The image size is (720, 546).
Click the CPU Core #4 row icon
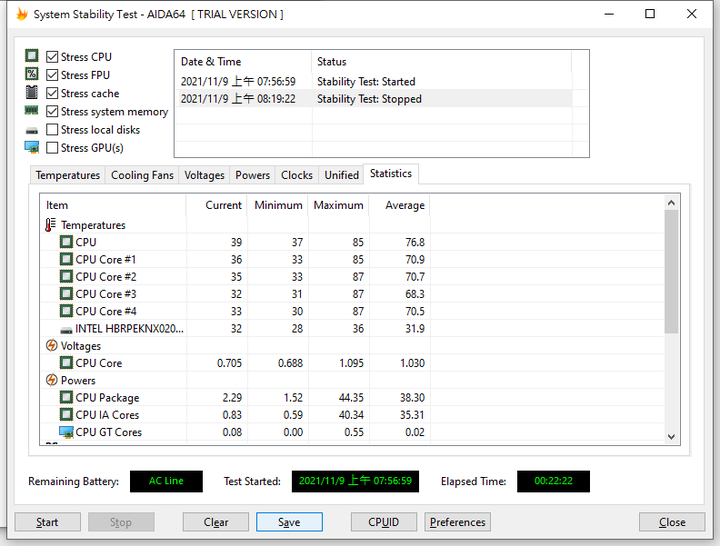coord(67,311)
